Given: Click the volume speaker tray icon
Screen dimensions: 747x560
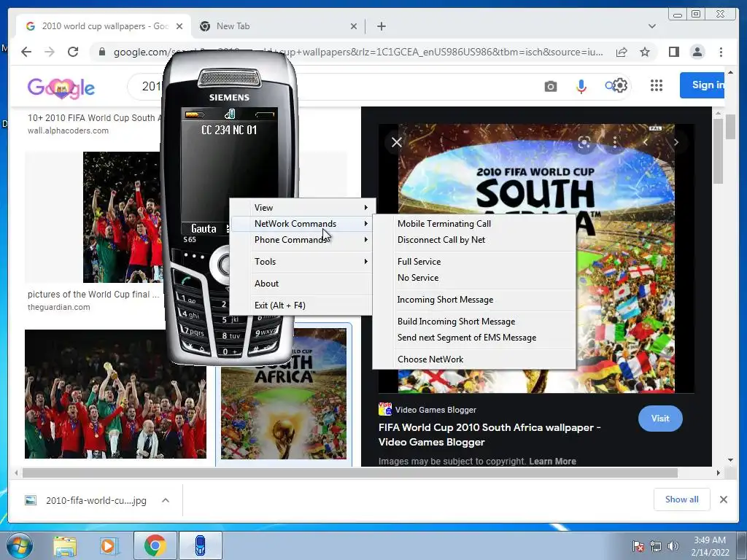Looking at the screenshot, I should (673, 546).
